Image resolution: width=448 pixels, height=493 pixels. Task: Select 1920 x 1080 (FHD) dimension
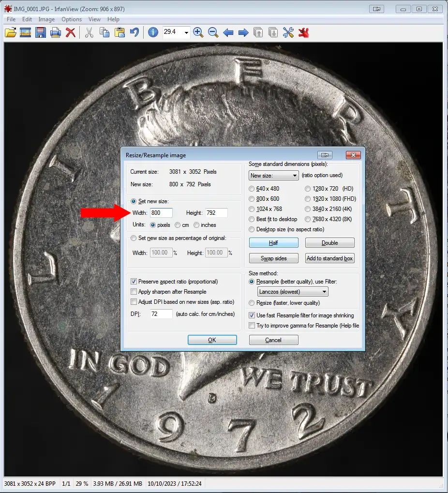click(x=308, y=199)
